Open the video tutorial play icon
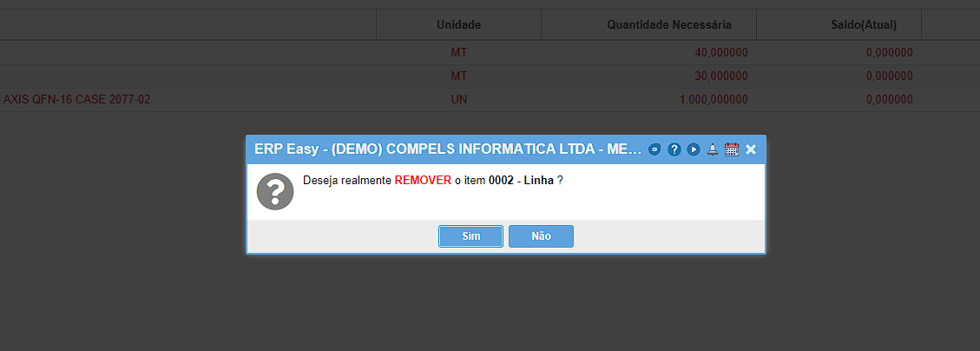980x351 pixels. pos(694,149)
